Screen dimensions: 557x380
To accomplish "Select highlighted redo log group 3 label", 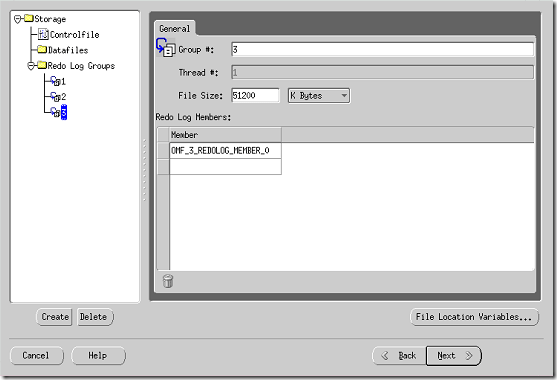I will pos(64,113).
